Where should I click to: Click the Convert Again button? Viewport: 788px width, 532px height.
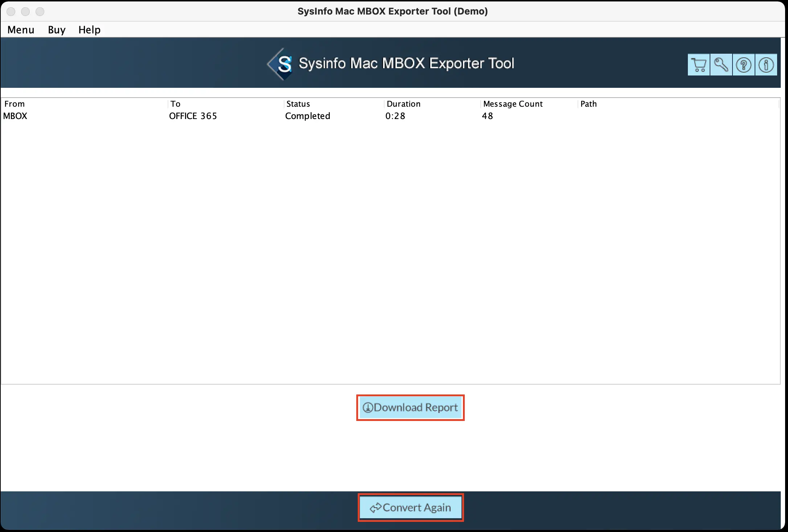coord(410,507)
